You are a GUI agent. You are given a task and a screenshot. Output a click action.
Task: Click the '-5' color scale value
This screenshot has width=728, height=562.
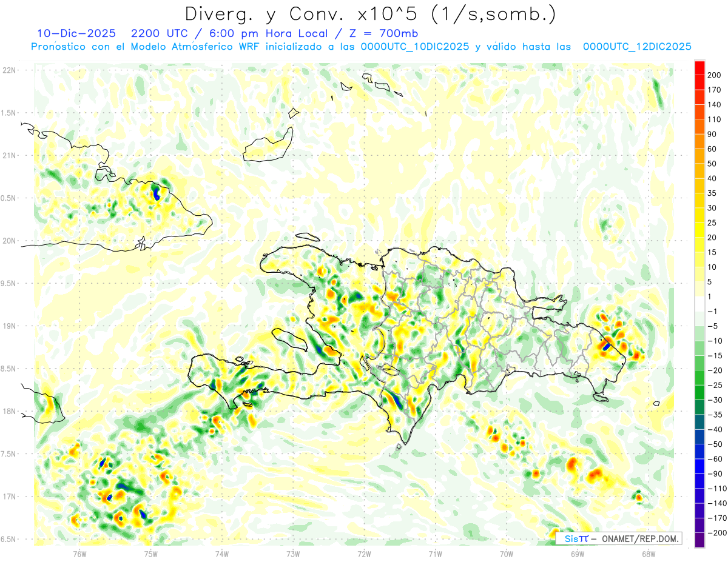coord(712,326)
